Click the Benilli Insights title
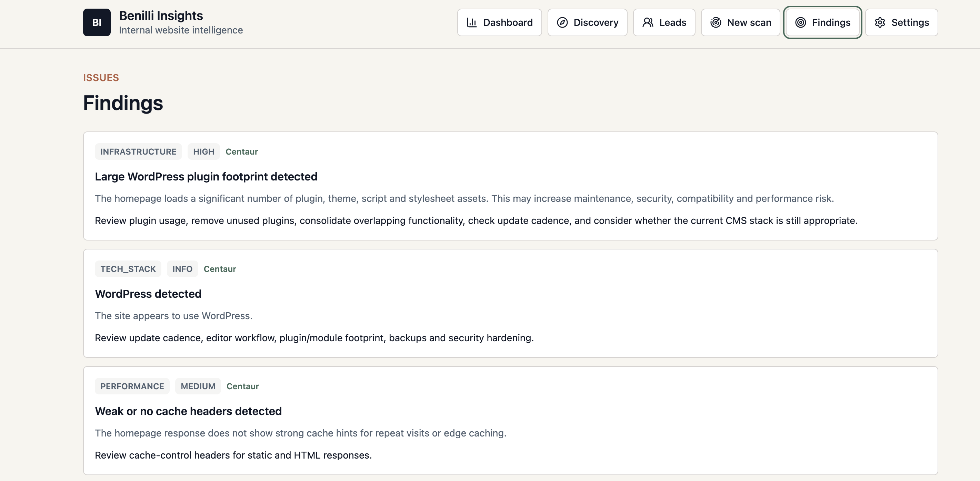Viewport: 980px width, 481px height. 161,16
